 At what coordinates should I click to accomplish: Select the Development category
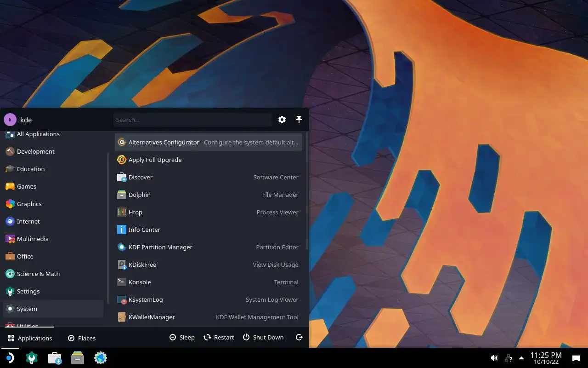pos(53,151)
